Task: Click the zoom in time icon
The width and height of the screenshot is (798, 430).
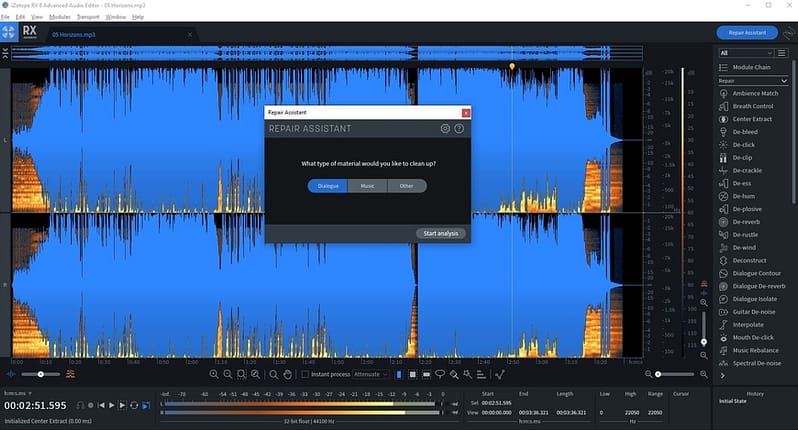Action: point(214,375)
